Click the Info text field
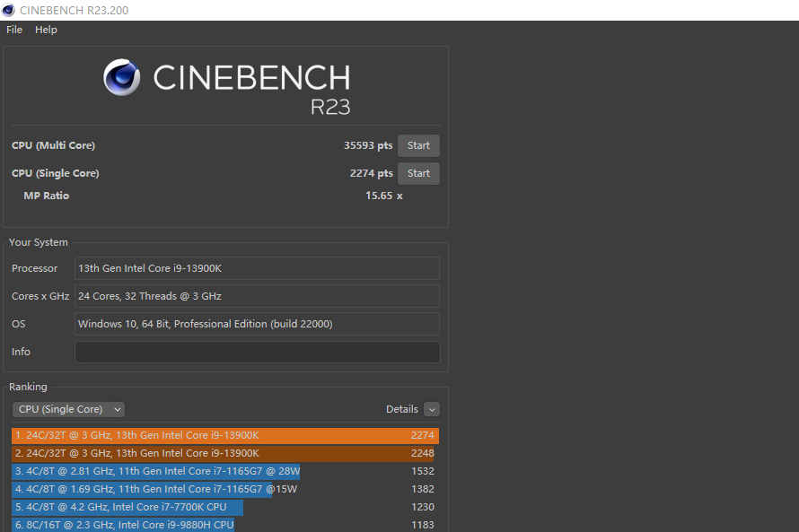 [x=257, y=352]
